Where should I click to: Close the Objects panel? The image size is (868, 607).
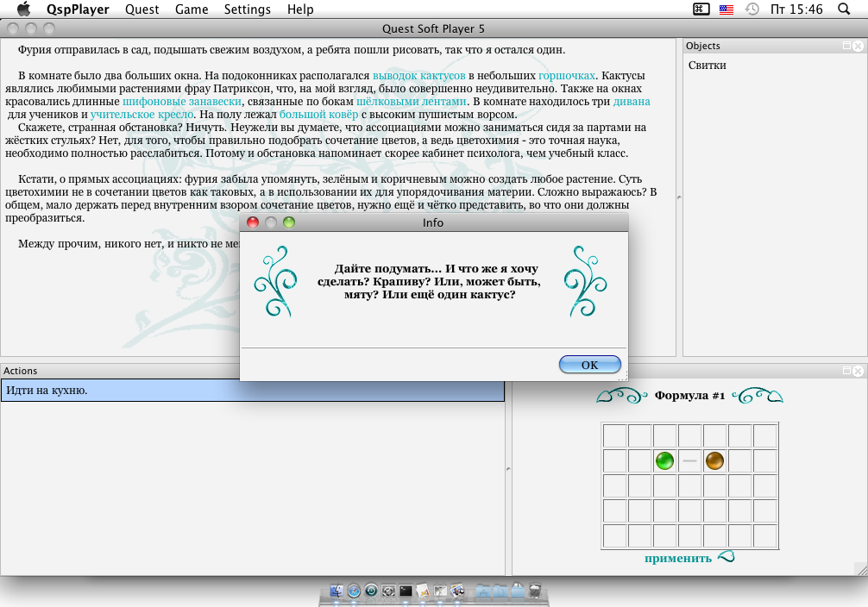[x=859, y=46]
